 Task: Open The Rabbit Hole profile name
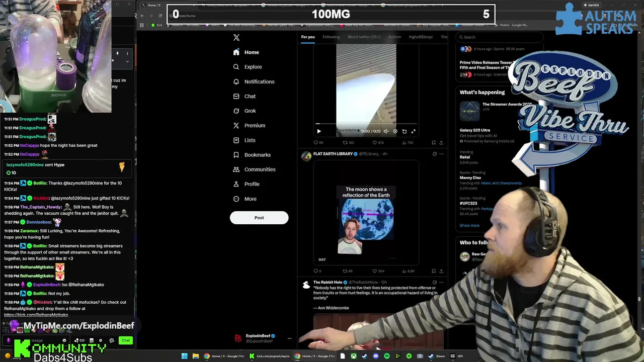tap(328, 283)
